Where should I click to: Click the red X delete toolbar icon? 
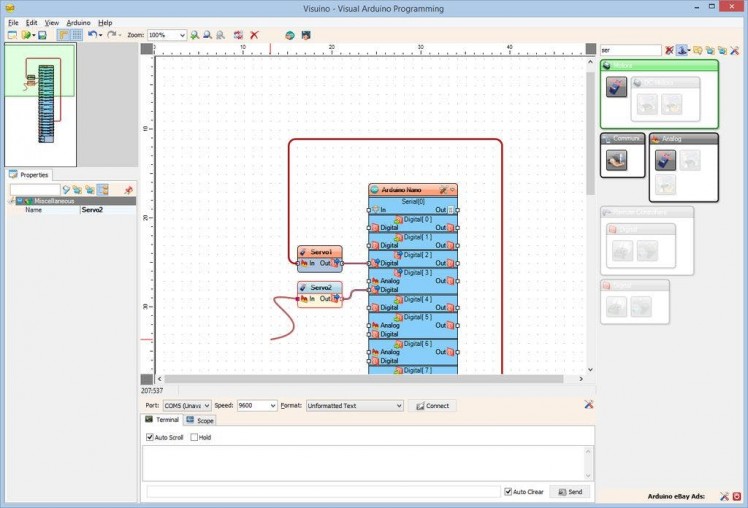pyautogui.click(x=254, y=35)
